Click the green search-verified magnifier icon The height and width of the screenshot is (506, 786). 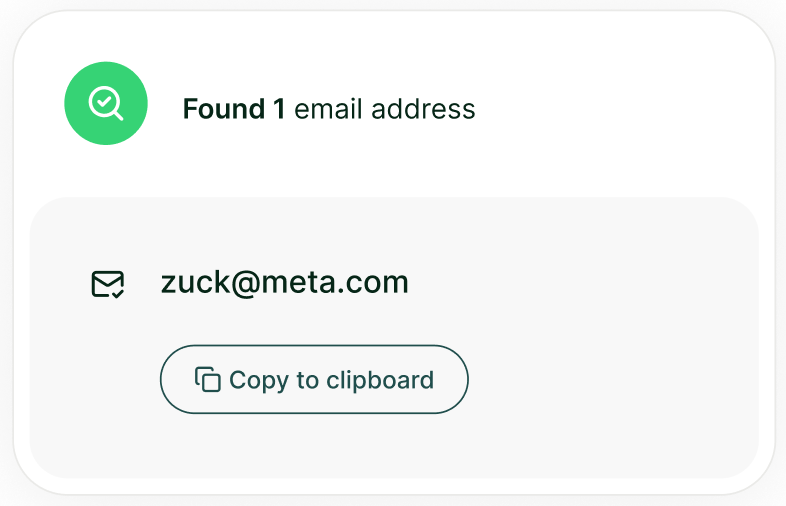[x=106, y=103]
